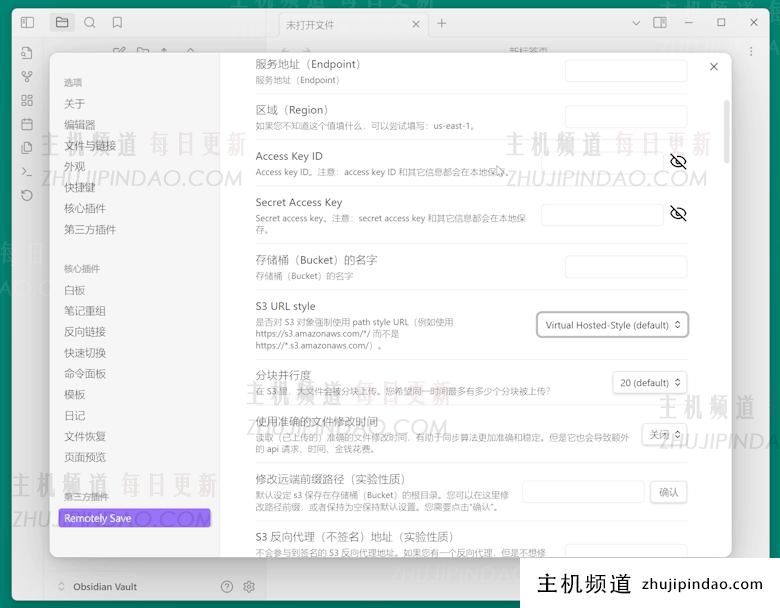Select 快捷键 settings section
This screenshot has width=780, height=608.
(79, 187)
